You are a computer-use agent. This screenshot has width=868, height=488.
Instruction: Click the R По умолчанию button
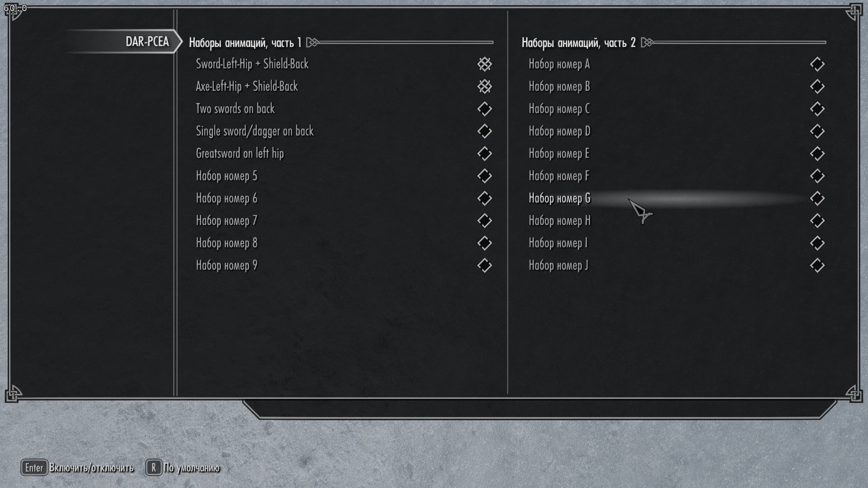183,468
